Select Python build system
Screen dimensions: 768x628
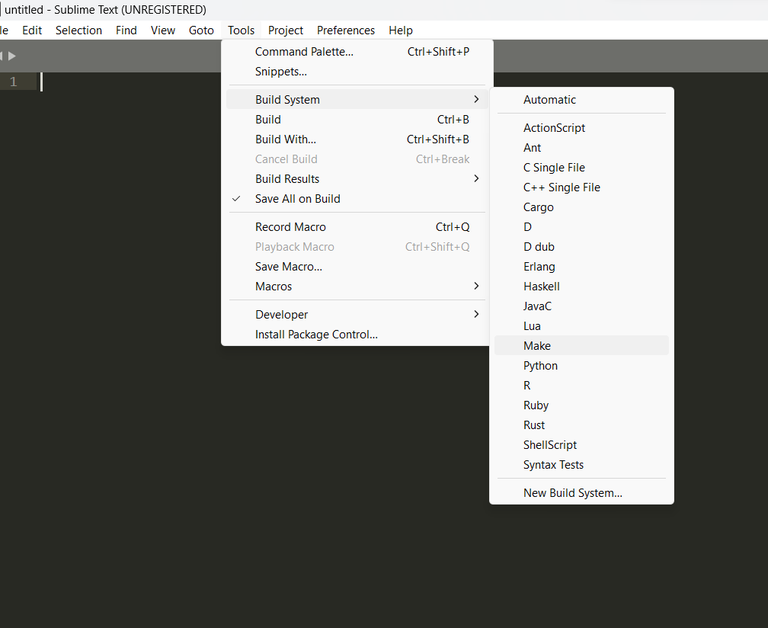click(581, 365)
